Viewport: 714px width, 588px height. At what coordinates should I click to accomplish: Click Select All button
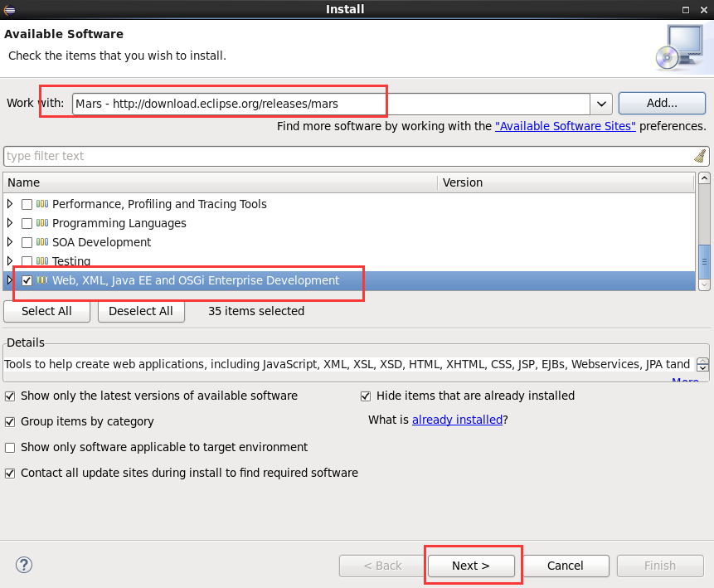tap(46, 311)
